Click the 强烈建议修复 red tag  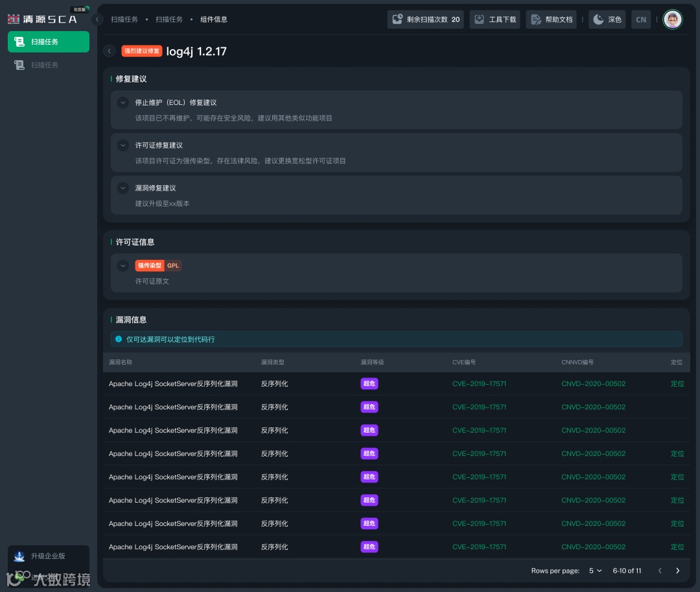[x=141, y=51]
